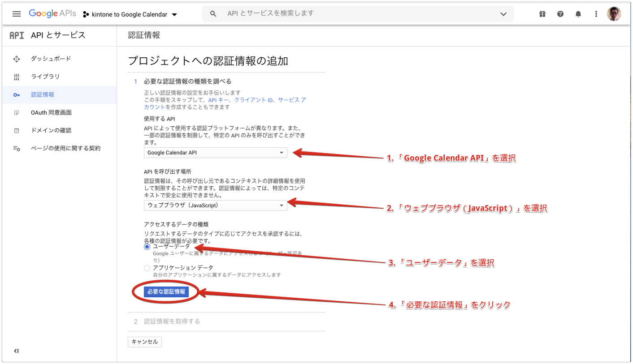Follow the クライアント ID link
The image size is (633, 364).
(253, 100)
